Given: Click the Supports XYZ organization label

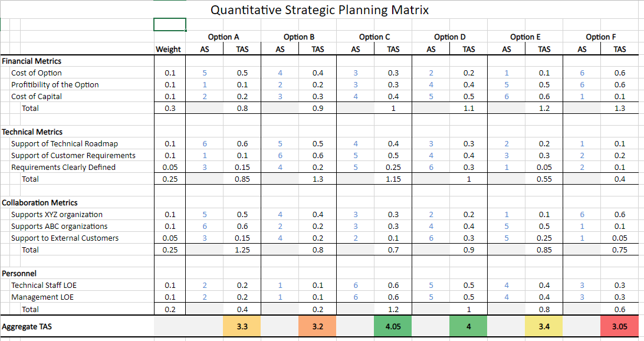Looking at the screenshot, I should [57, 215].
